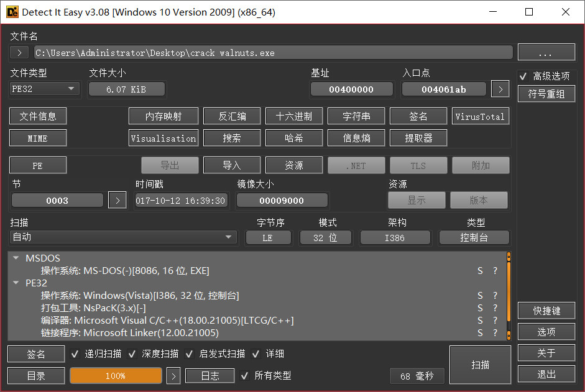Open Visualisation view

pyautogui.click(x=164, y=138)
